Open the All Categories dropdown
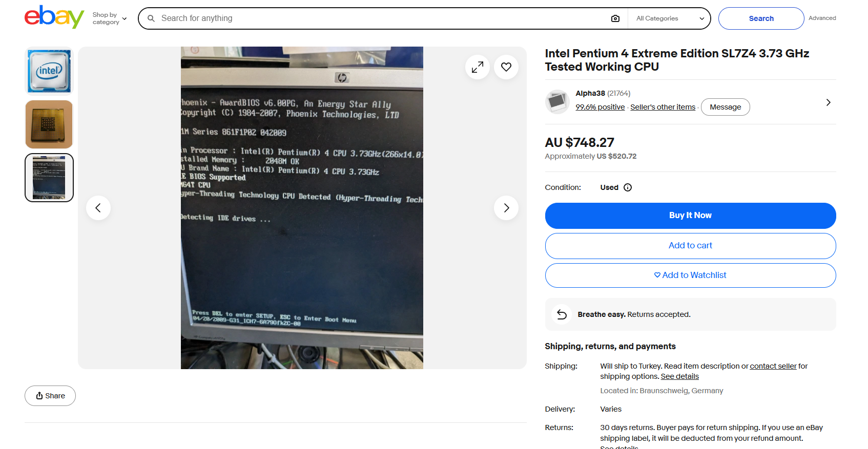 (x=670, y=18)
